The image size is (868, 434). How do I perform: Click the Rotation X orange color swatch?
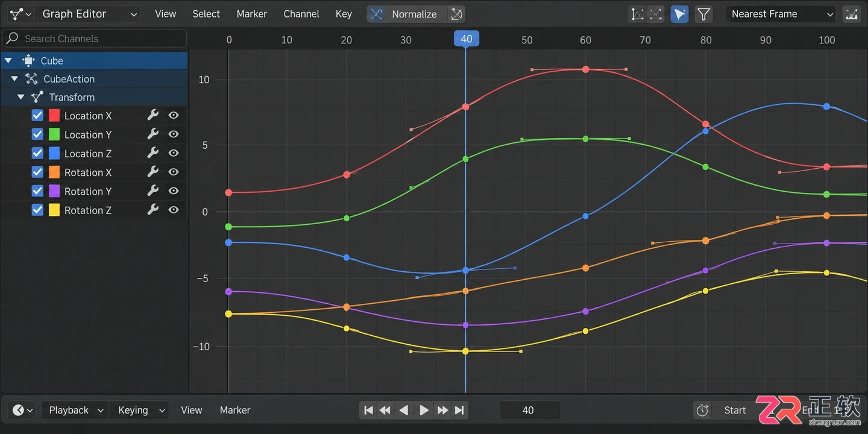pyautogui.click(x=54, y=172)
